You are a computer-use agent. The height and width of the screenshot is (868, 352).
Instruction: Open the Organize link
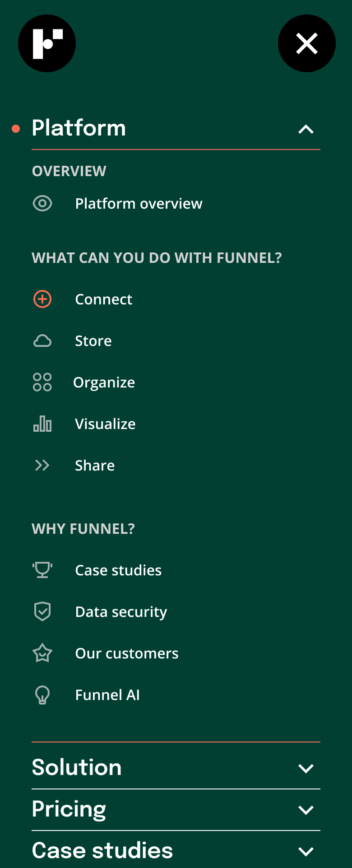click(104, 383)
